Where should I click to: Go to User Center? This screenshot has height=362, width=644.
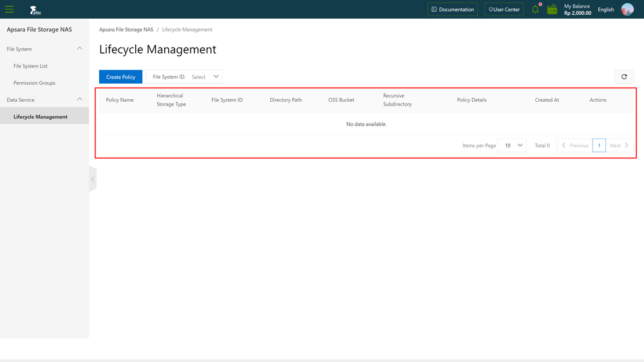(504, 10)
